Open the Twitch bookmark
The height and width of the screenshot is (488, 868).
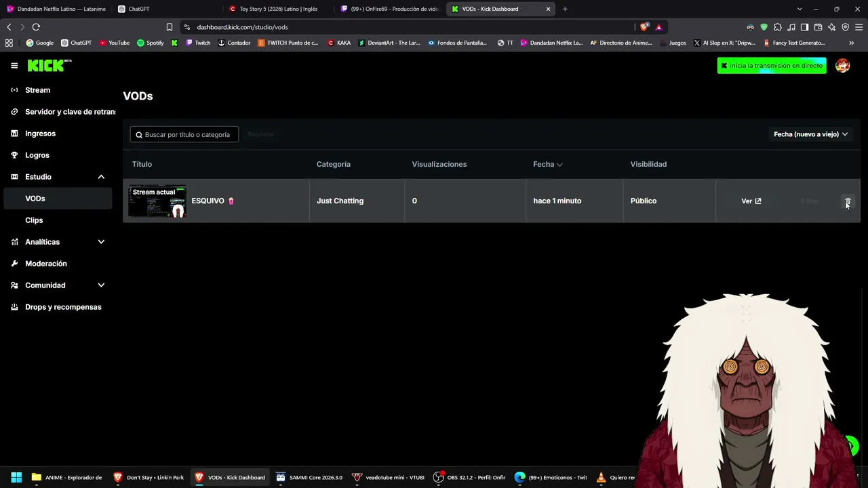(198, 43)
